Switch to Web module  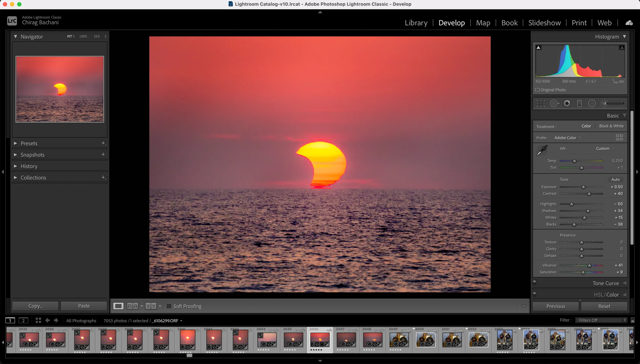604,23
